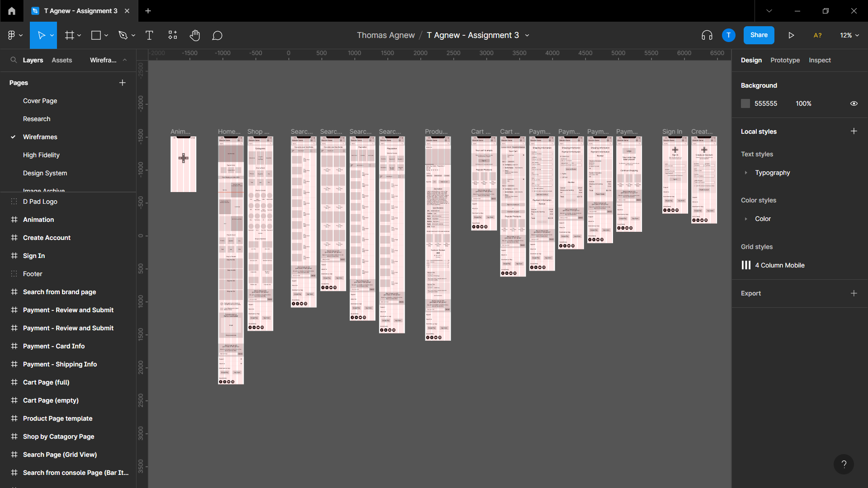Select the Rectangle shape tool

[96, 35]
